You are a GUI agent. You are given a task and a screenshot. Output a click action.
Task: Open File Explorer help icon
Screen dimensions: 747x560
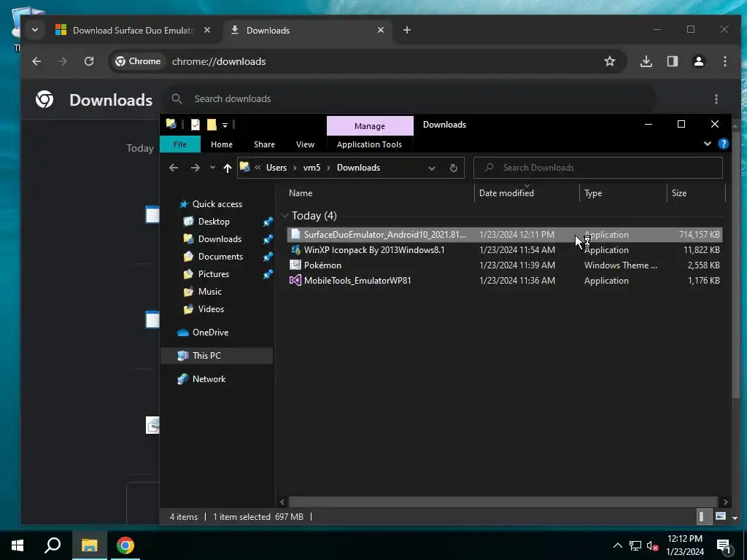point(723,144)
